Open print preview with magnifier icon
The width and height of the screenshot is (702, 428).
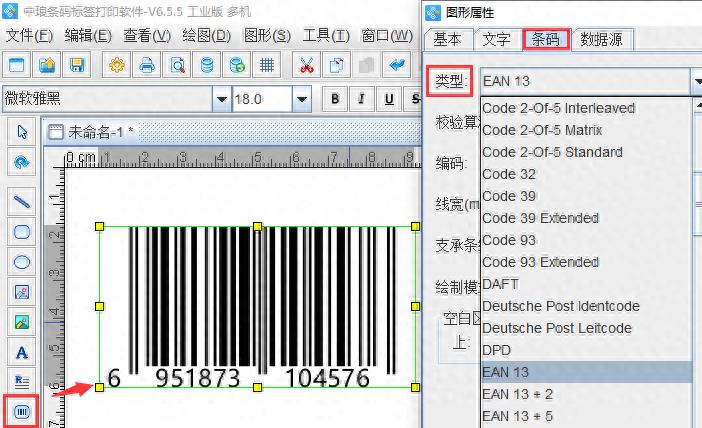tap(177, 66)
